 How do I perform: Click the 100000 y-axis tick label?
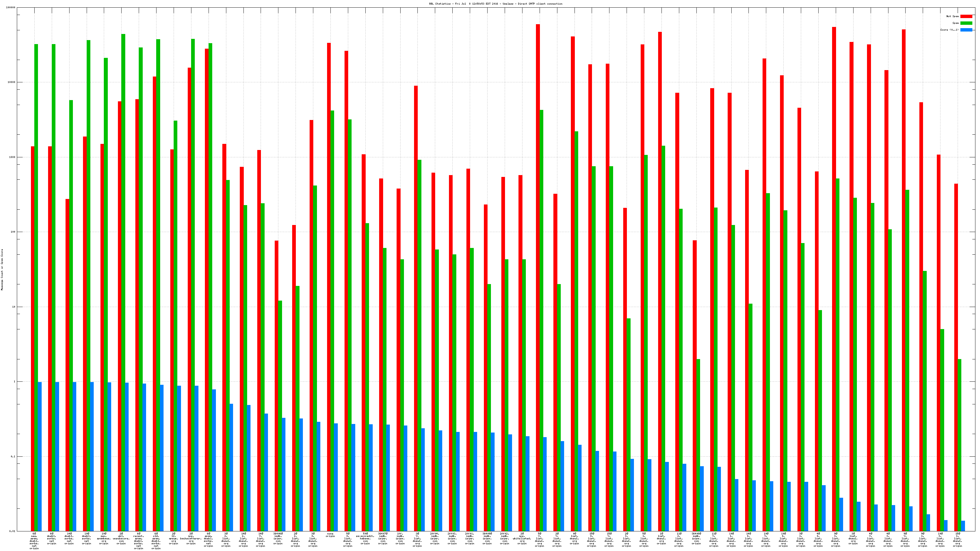coord(11,8)
